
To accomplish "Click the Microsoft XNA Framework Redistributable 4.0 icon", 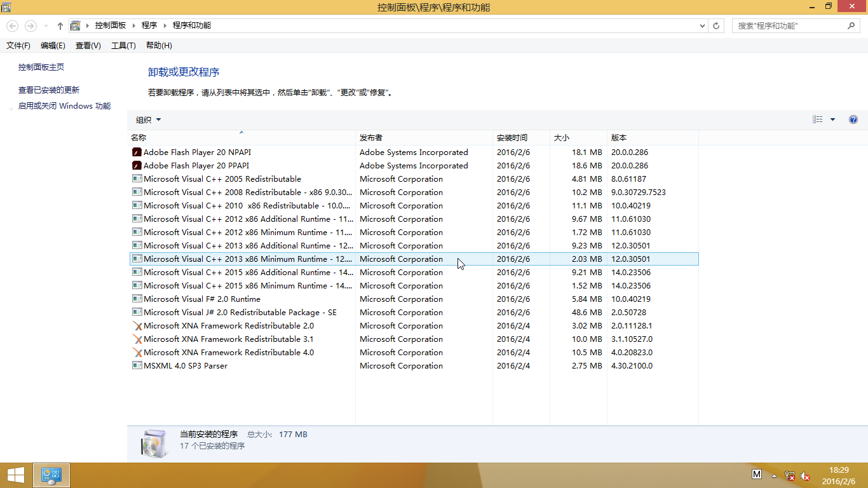I will (x=137, y=353).
